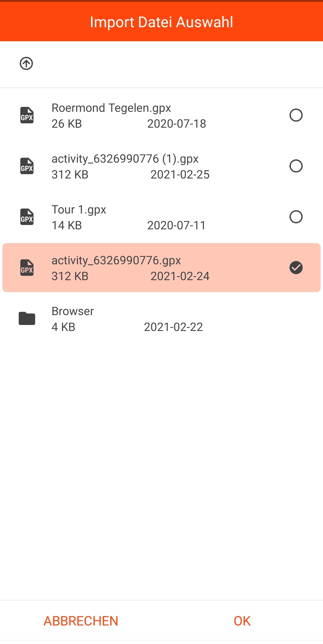Click the 2020-07-18 date of Roermond Tegelen
Screen dimensions: 323x644
click(x=176, y=124)
